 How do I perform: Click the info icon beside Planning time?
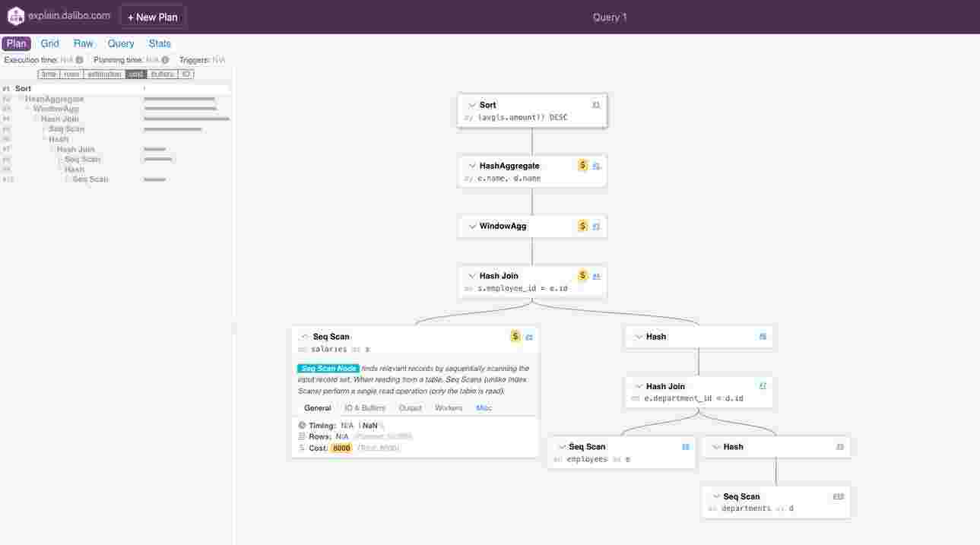coord(165,60)
